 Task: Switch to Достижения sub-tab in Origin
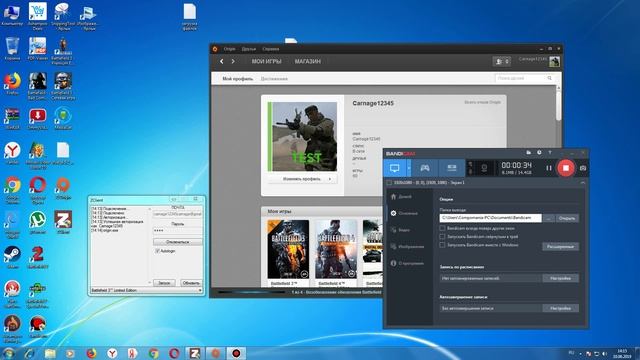(x=274, y=78)
